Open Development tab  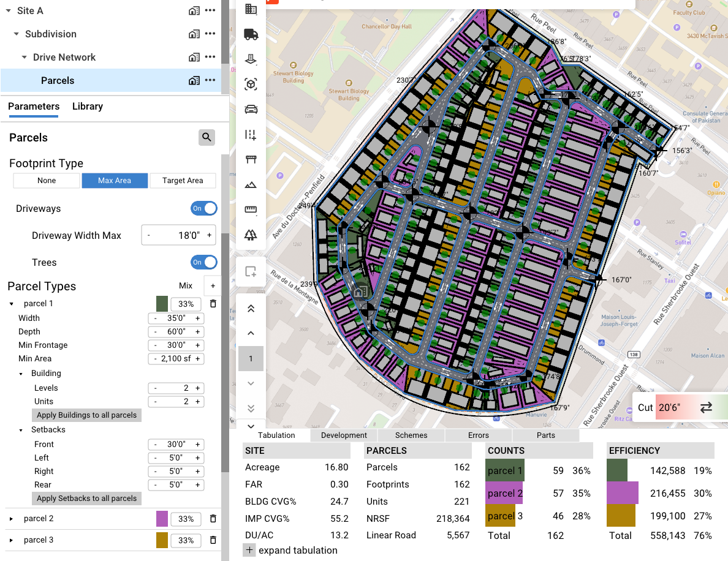tap(344, 435)
